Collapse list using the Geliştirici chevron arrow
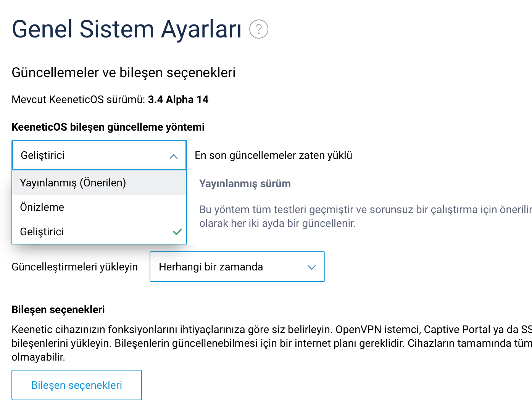 pos(174,156)
